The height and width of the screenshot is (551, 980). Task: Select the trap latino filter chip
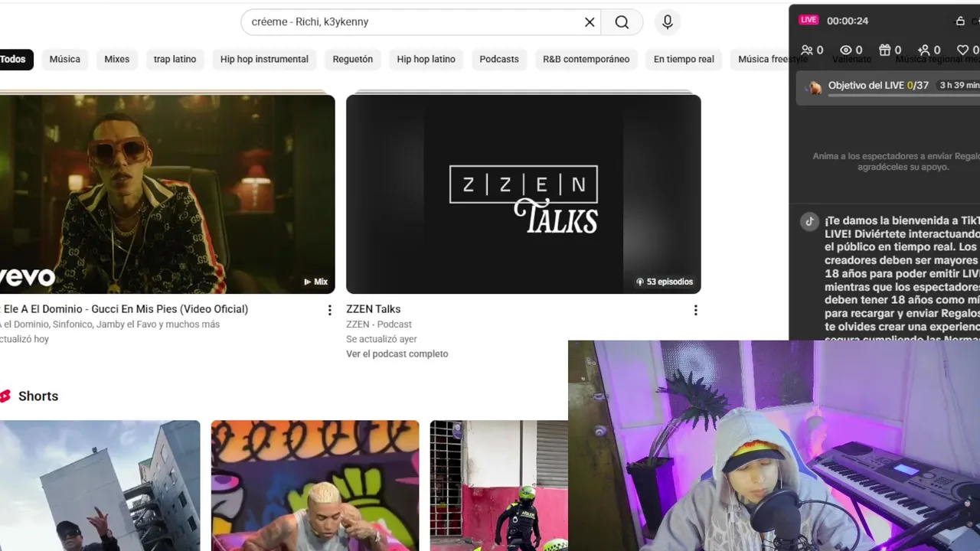(175, 59)
